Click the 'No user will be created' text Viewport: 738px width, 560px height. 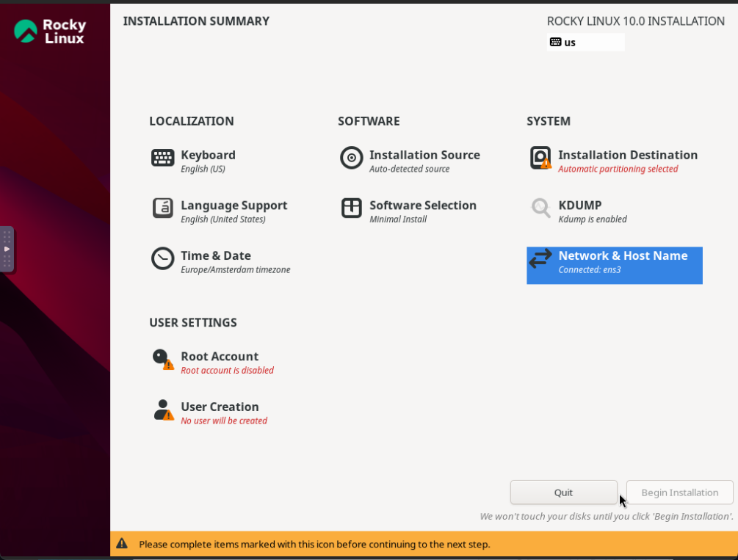click(x=224, y=421)
